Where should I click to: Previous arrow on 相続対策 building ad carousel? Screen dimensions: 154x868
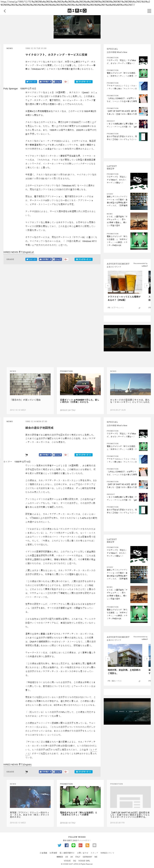pos(108,658)
